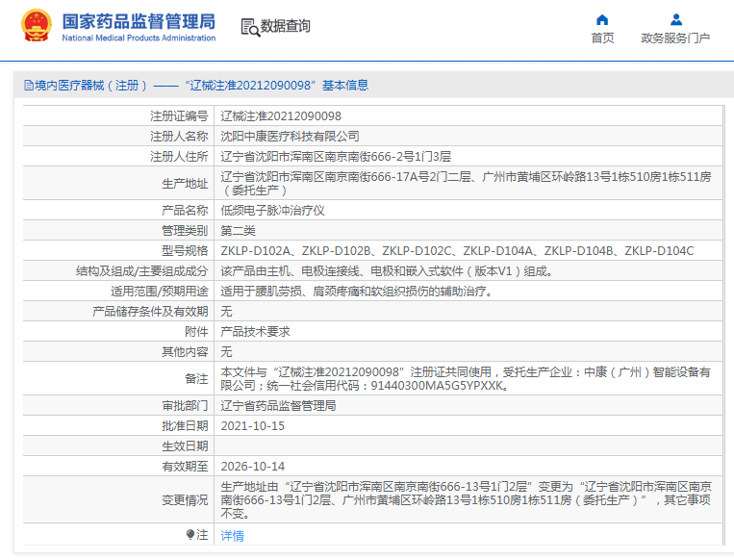
Task: Click National Medical Products Administration subtitle
Action: tap(139, 38)
